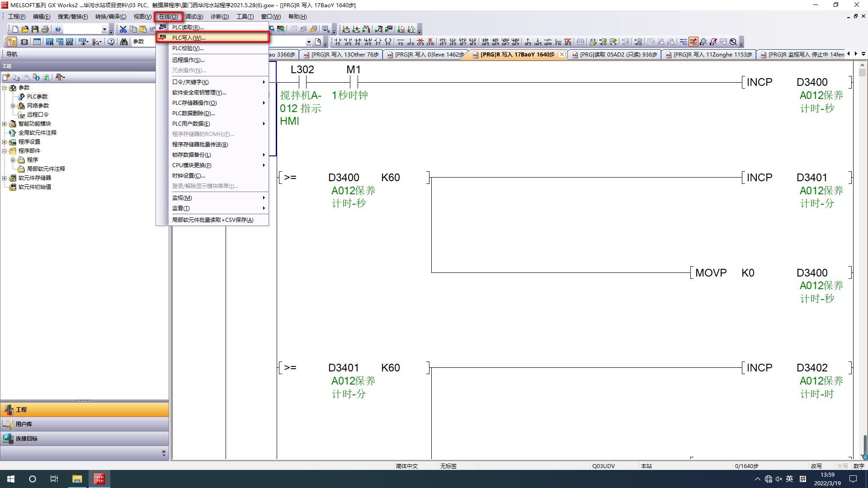Click the Print toolbar icon
This screenshot has height=488, width=868.
tap(45, 29)
